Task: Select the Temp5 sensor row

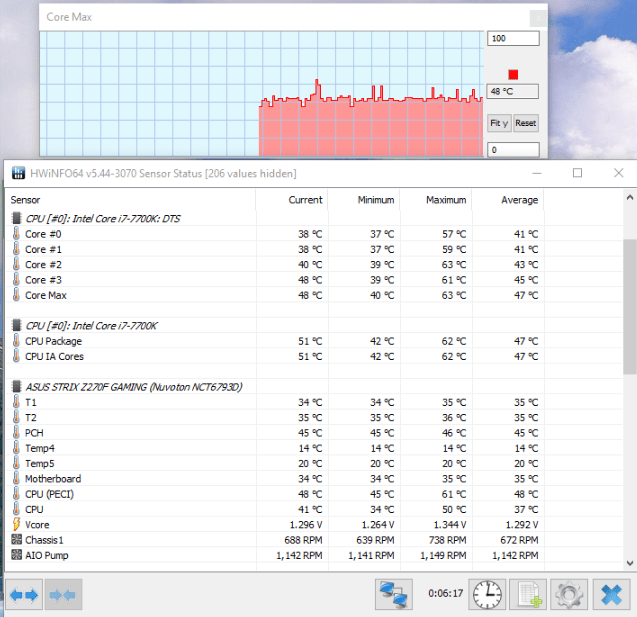Action: click(314, 463)
